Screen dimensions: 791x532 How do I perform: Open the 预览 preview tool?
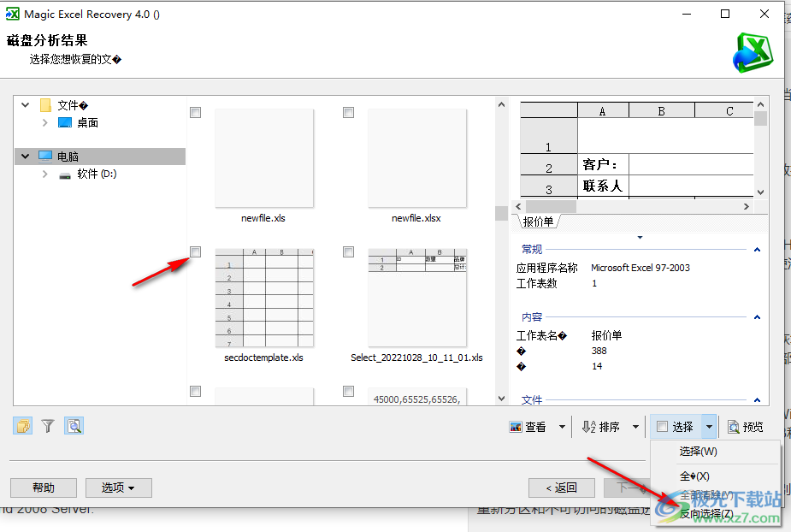(x=745, y=426)
